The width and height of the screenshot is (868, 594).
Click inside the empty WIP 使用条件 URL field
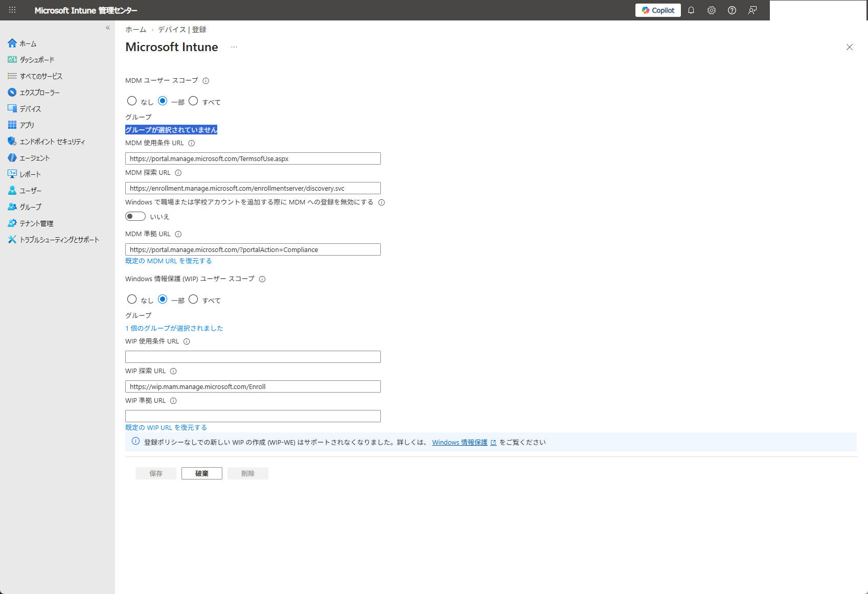(253, 356)
